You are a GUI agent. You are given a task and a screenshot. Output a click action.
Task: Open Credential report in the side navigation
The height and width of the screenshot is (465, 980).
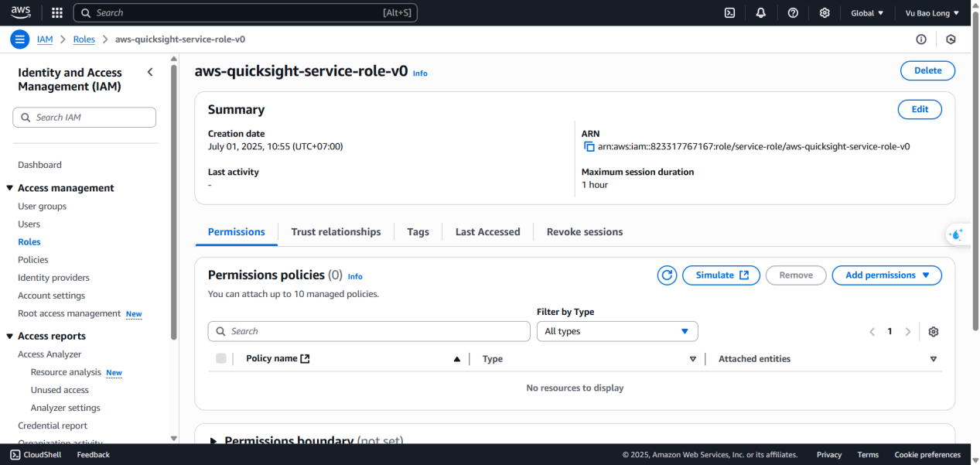[53, 426]
